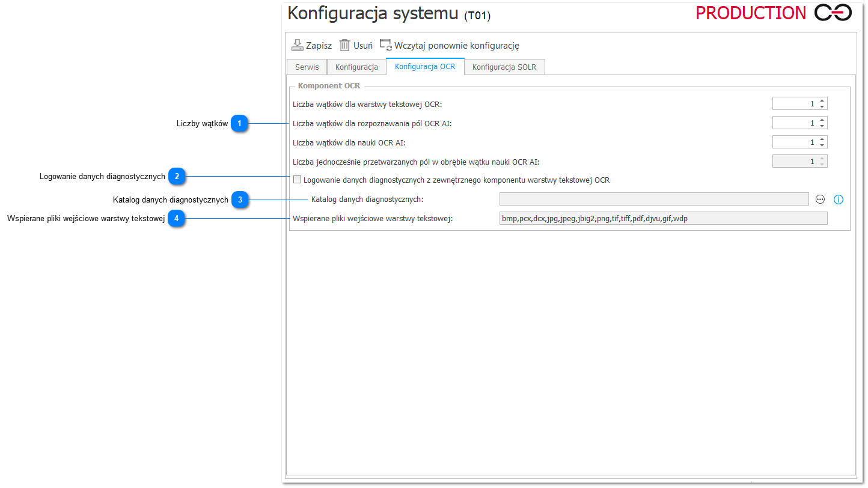The width and height of the screenshot is (868, 488).
Task: Open the Konfiguracja SOLR tab
Action: pyautogui.click(x=504, y=67)
